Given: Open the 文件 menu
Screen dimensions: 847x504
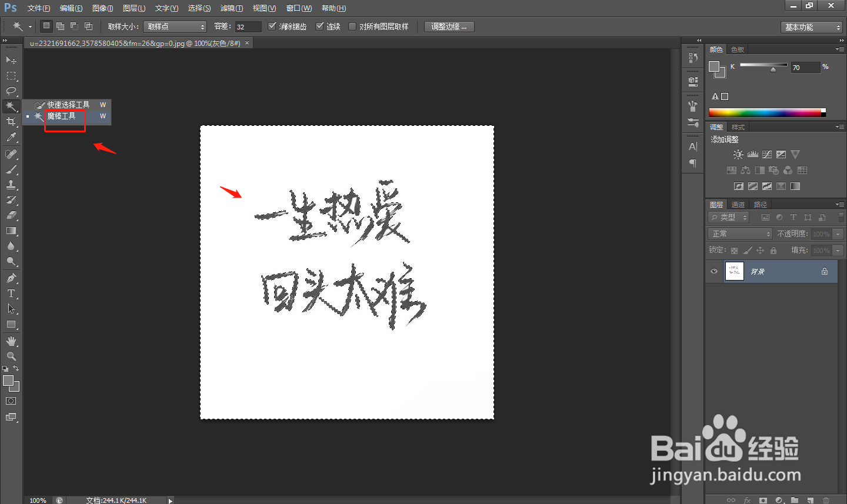Looking at the screenshot, I should click(39, 8).
